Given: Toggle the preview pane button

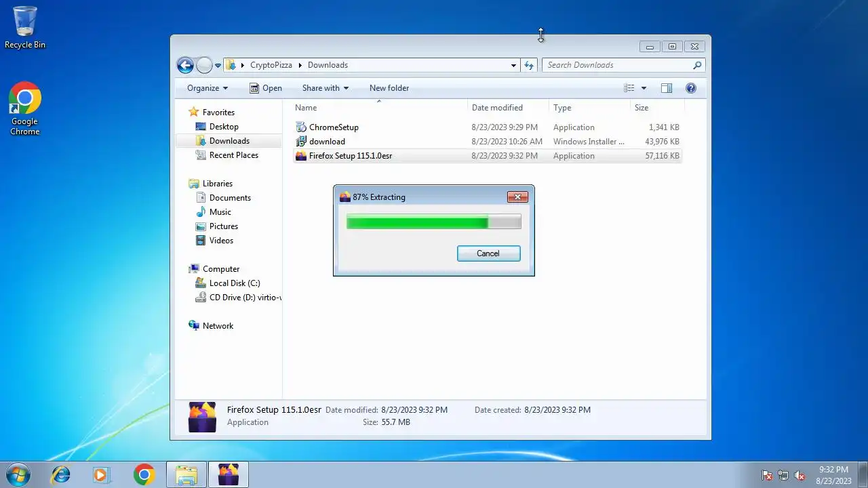Looking at the screenshot, I should [x=667, y=88].
